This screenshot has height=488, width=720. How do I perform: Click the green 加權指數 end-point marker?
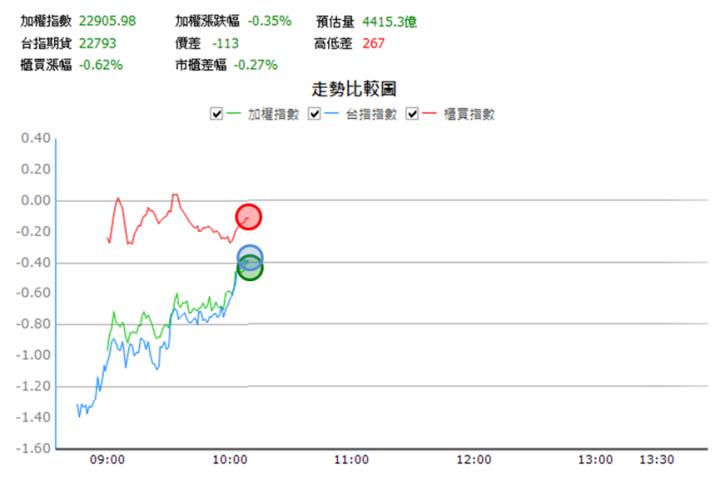click(249, 268)
